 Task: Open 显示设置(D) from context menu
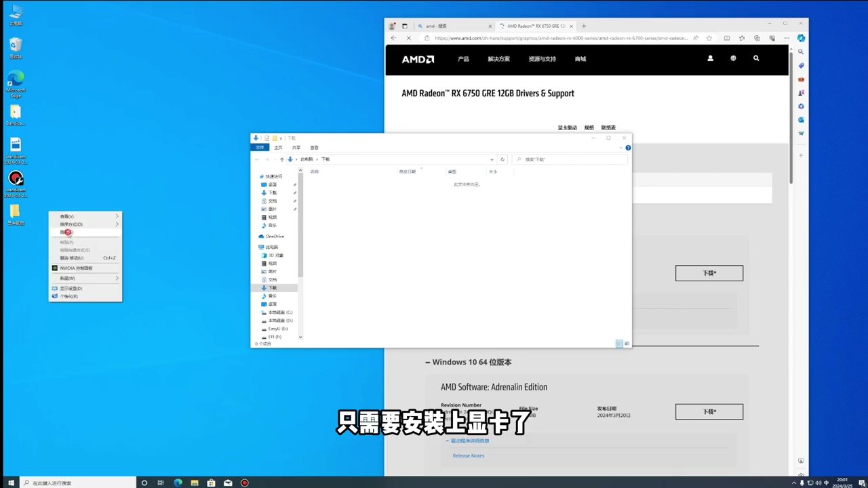click(x=85, y=289)
